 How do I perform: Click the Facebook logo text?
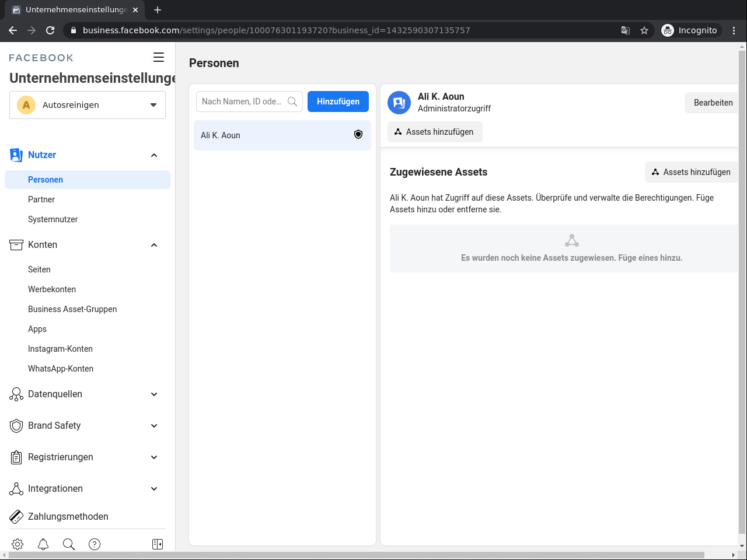tap(41, 58)
